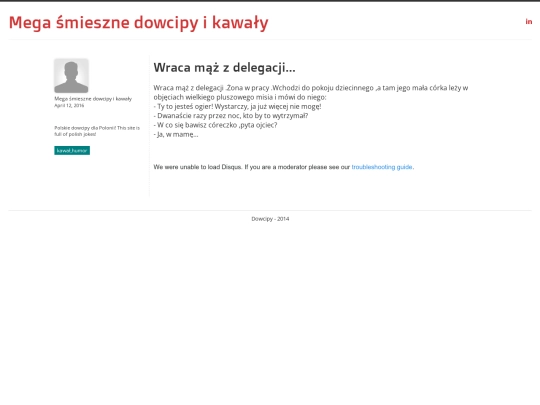Select the line '- Ty to jesteś ogier!'

237,106
